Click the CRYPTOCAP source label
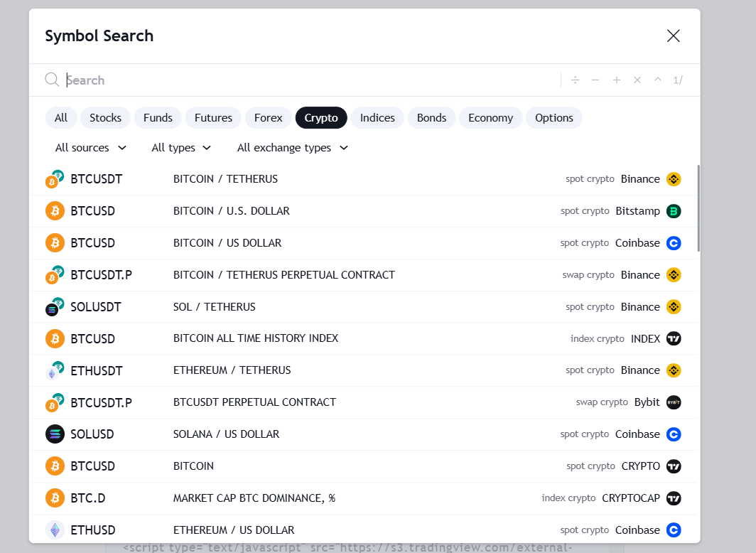The width and height of the screenshot is (756, 553). pos(631,498)
